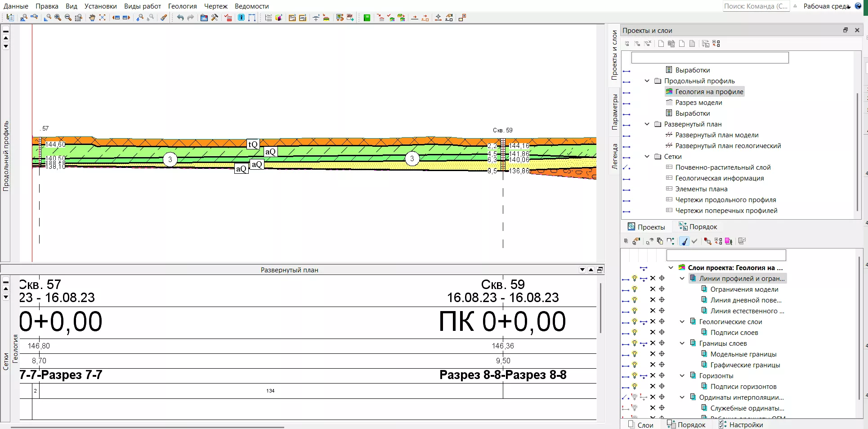Viewport: 868px width, 429px height.
Task: Click the zoom out magnifier icon
Action: (68, 18)
